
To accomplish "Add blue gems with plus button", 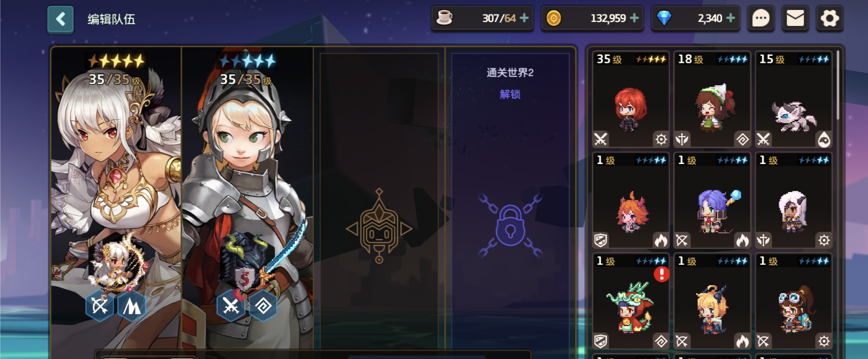I will tap(730, 18).
